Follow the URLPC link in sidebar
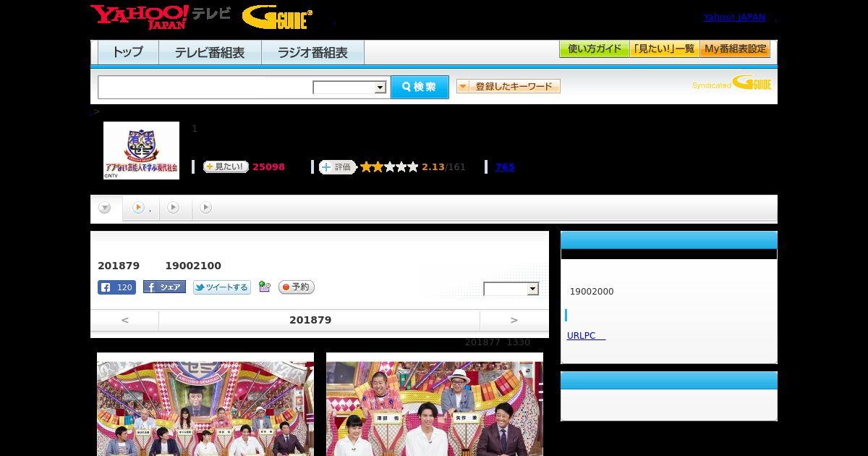 586,336
